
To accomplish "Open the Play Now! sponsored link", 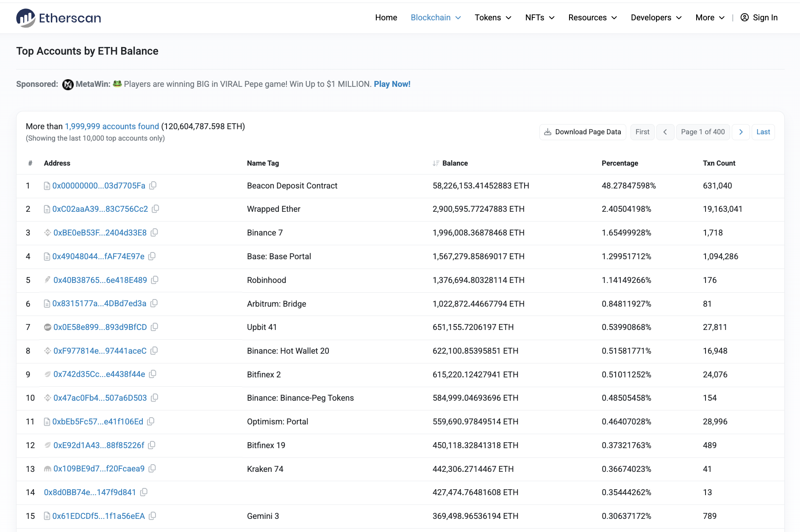I will [x=392, y=84].
